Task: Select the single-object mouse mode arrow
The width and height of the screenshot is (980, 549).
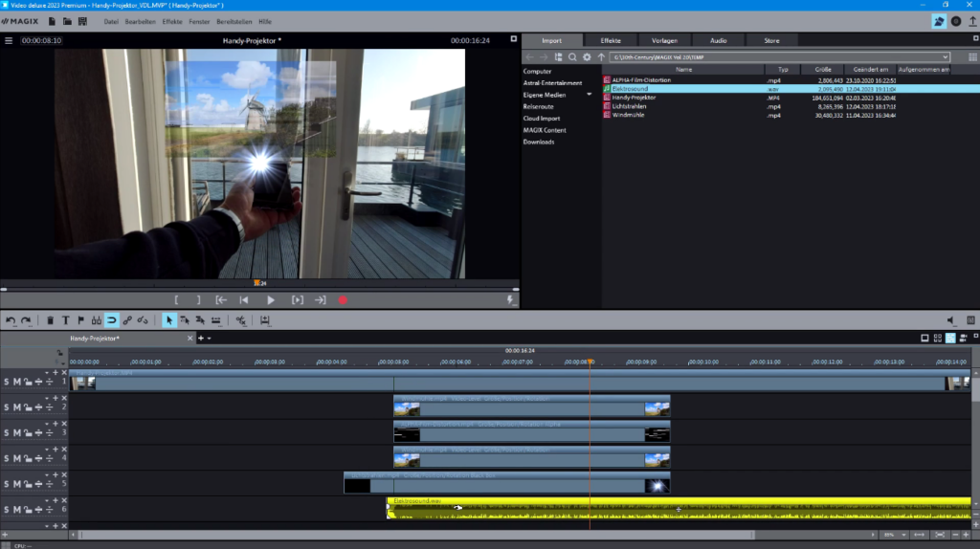Action: pyautogui.click(x=168, y=320)
